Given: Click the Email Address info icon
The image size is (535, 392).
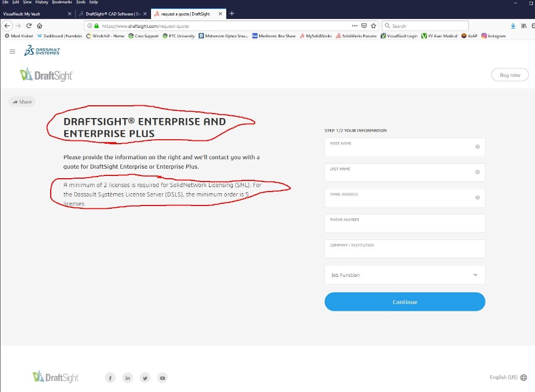Looking at the screenshot, I should click(x=478, y=197).
